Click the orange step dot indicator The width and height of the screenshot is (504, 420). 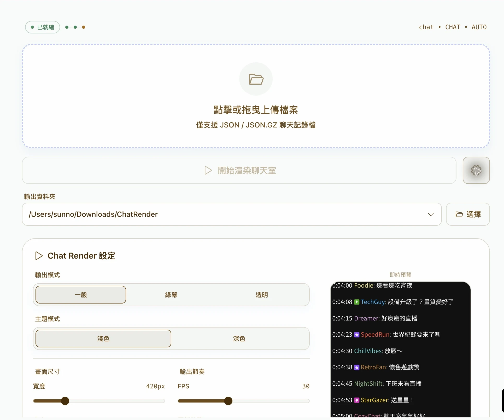point(84,27)
